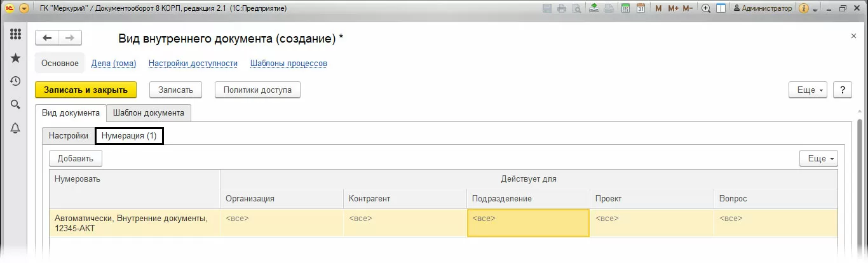The height and width of the screenshot is (263, 868).
Task: Open the Настройки доступности link
Action: 193,63
